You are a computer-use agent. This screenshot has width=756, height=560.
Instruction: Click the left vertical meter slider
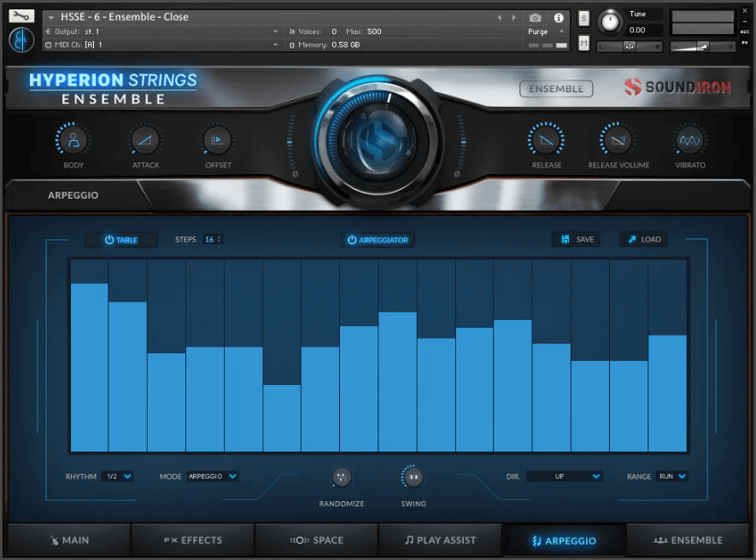[x=290, y=143]
